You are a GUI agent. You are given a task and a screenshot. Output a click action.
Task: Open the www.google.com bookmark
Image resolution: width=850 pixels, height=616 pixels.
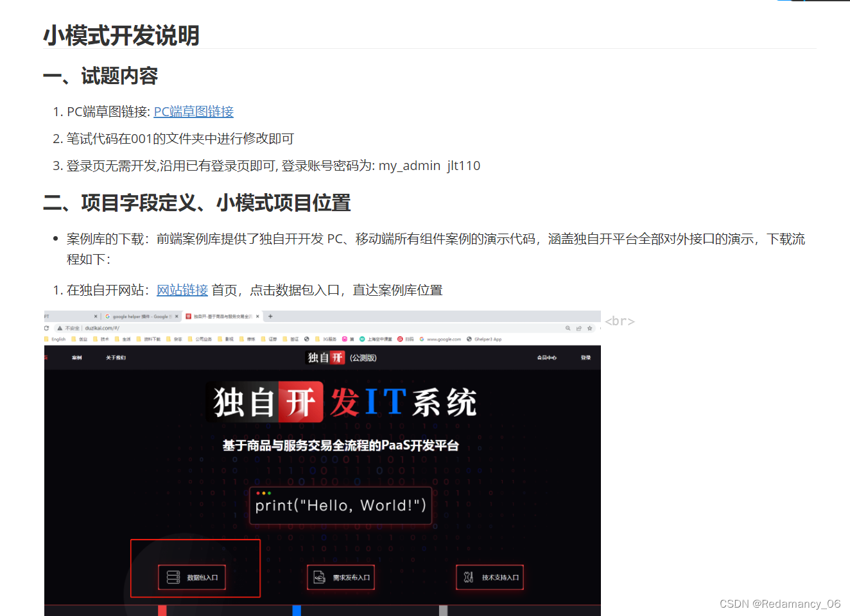[440, 339]
